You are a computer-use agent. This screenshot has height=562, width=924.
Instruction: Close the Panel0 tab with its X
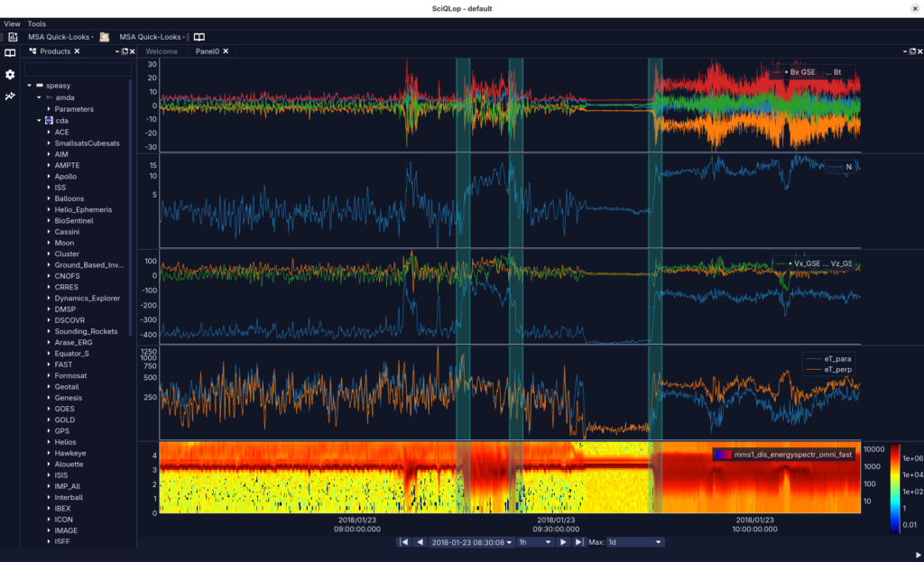226,51
